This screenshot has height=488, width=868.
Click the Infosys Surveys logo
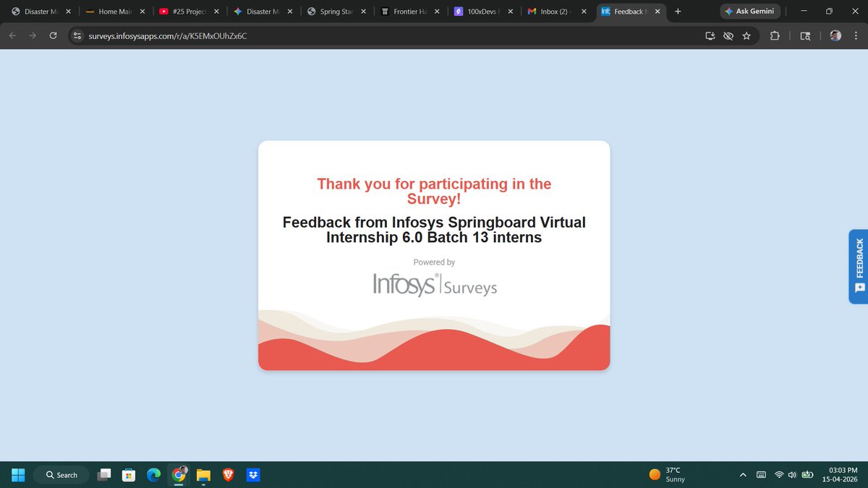point(435,283)
